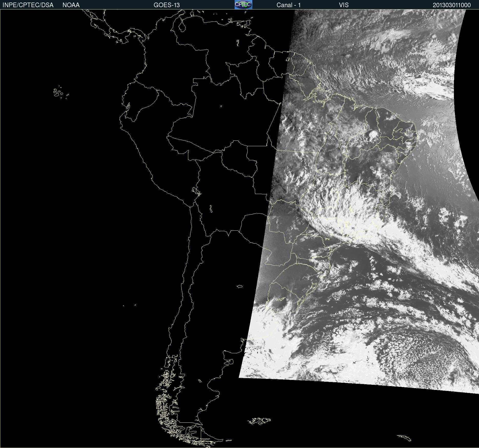Image resolution: width=479 pixels, height=448 pixels.
Task: Click the INPE/CPTEC/DSA header label
Action: 28,5
